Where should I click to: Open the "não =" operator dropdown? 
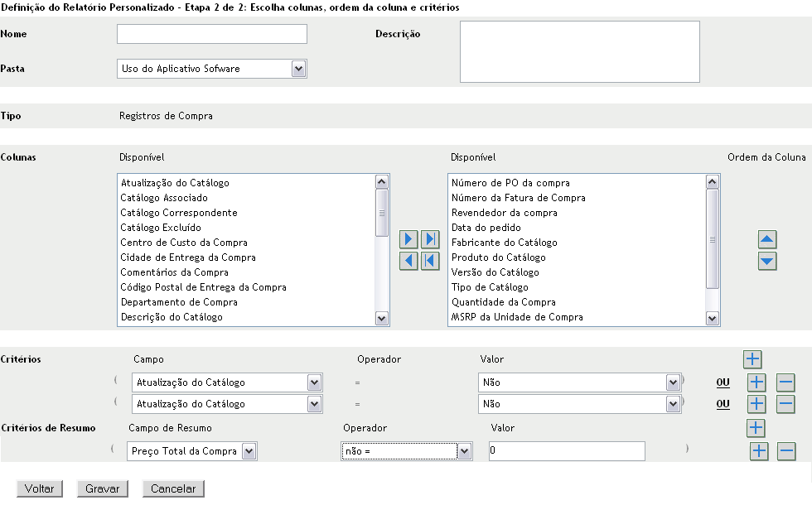tap(464, 451)
